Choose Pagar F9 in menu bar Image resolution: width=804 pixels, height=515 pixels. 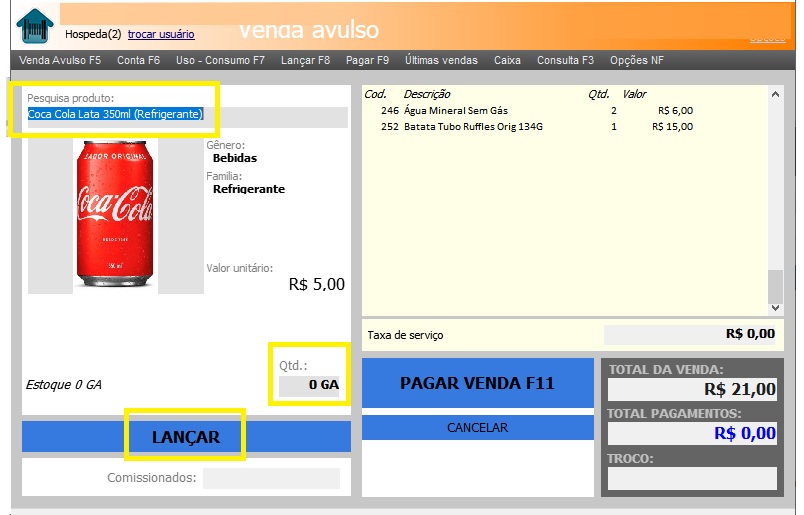pos(367,60)
